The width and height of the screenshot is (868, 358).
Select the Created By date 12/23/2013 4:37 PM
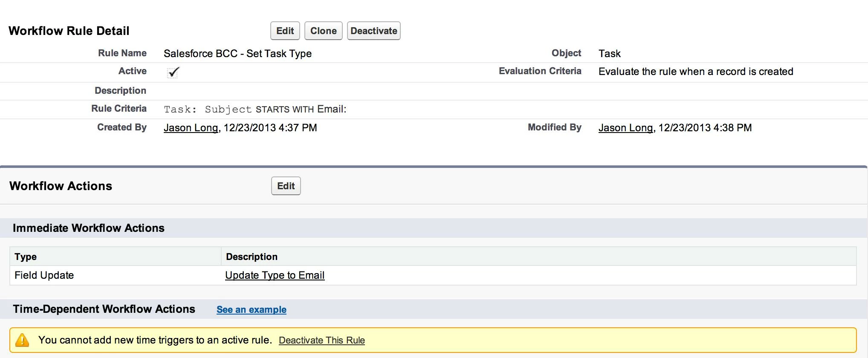[x=270, y=127]
